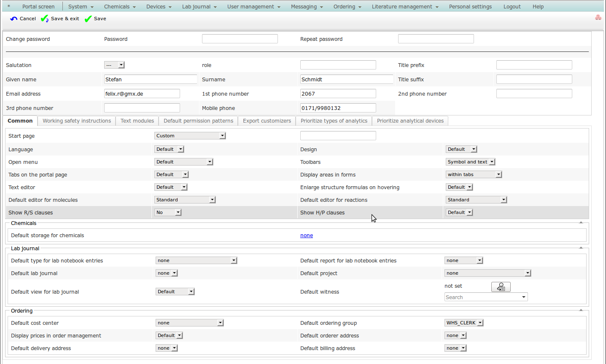Image resolution: width=606 pixels, height=364 pixels.
Task: Click the asterisk icon in the menu bar
Action: (x=9, y=7)
